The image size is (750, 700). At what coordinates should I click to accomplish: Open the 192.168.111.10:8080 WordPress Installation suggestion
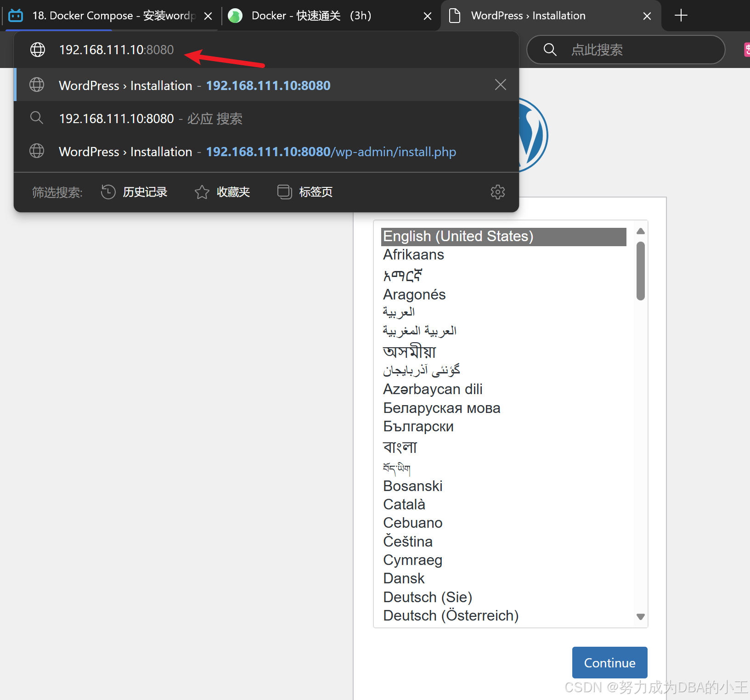pyautogui.click(x=266, y=85)
